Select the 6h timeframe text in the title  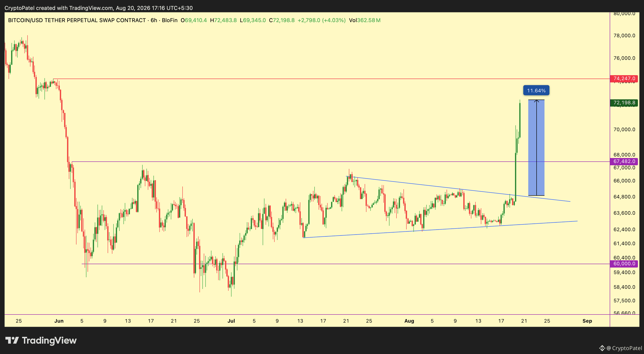tap(154, 20)
